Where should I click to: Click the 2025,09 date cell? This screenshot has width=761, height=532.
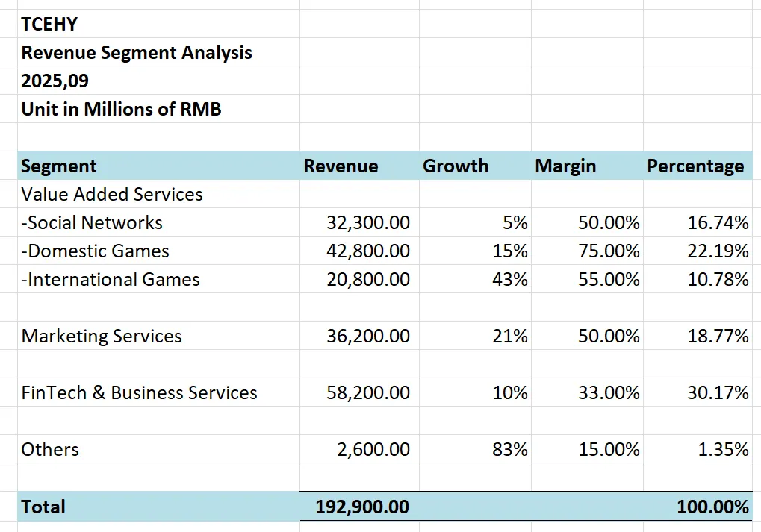[55, 81]
